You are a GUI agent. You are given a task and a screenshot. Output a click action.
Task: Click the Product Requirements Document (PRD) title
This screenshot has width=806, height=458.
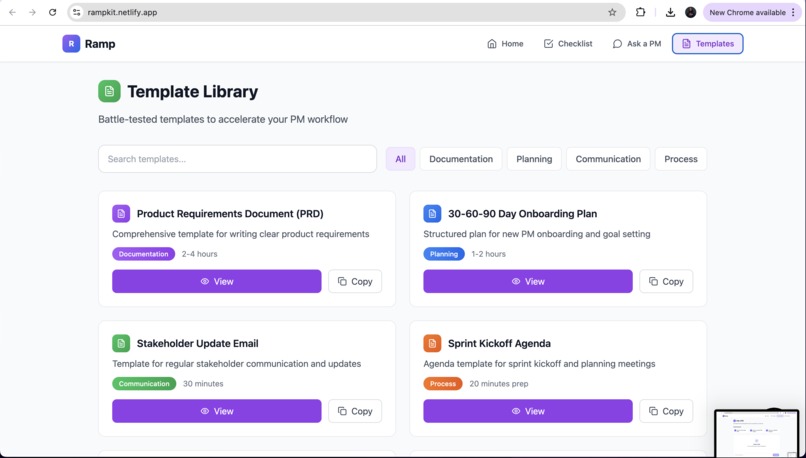point(230,213)
